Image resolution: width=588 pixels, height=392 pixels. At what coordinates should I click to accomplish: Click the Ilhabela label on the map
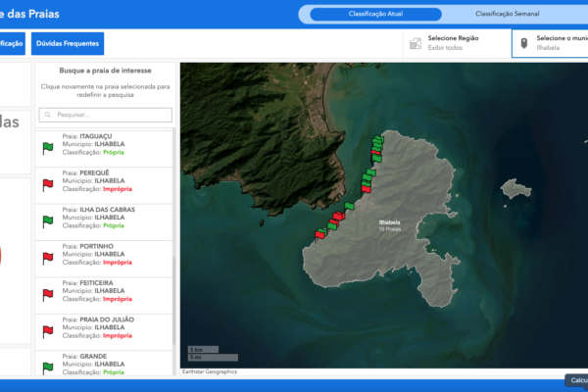click(389, 222)
